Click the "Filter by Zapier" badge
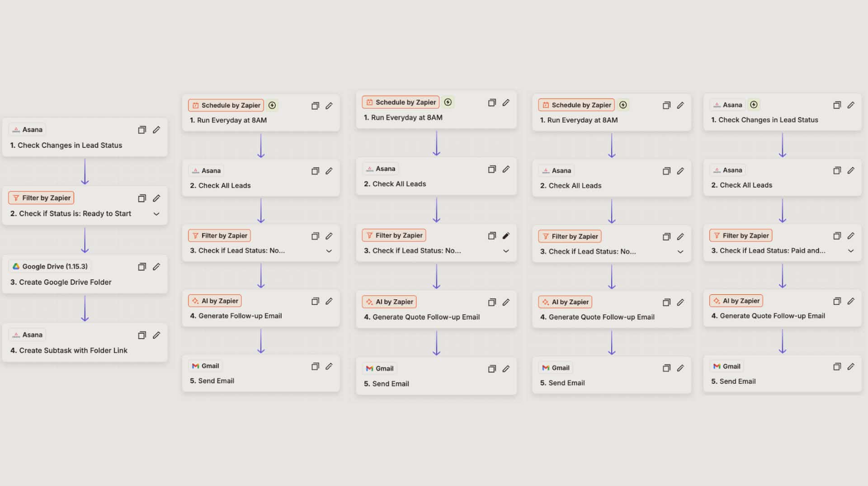This screenshot has height=486, width=868. (x=41, y=198)
